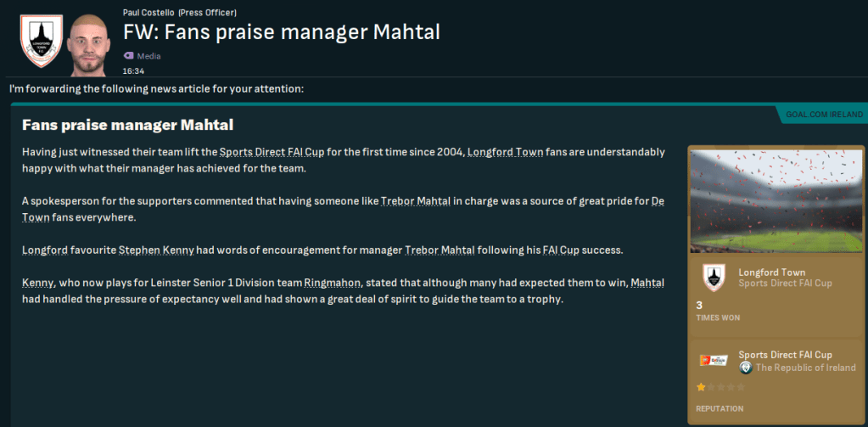Image resolution: width=868 pixels, height=427 pixels.
Task: Select The Republic of Ireland text in the side panel
Action: pos(805,368)
